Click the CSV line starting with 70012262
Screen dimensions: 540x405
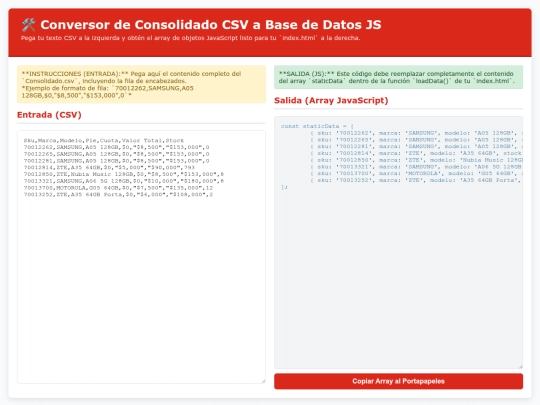116,147
